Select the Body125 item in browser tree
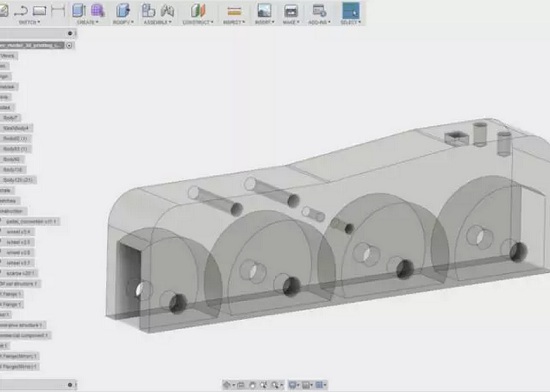This screenshot has width=550, height=392. coord(18,180)
